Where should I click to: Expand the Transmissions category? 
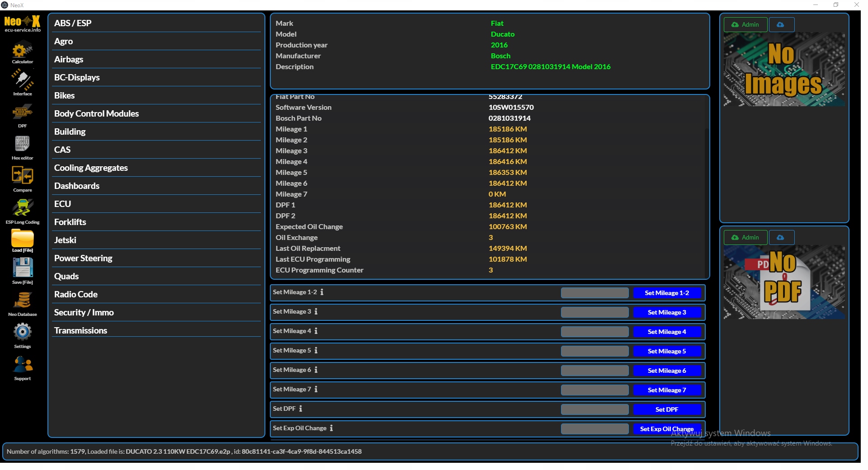point(156,330)
